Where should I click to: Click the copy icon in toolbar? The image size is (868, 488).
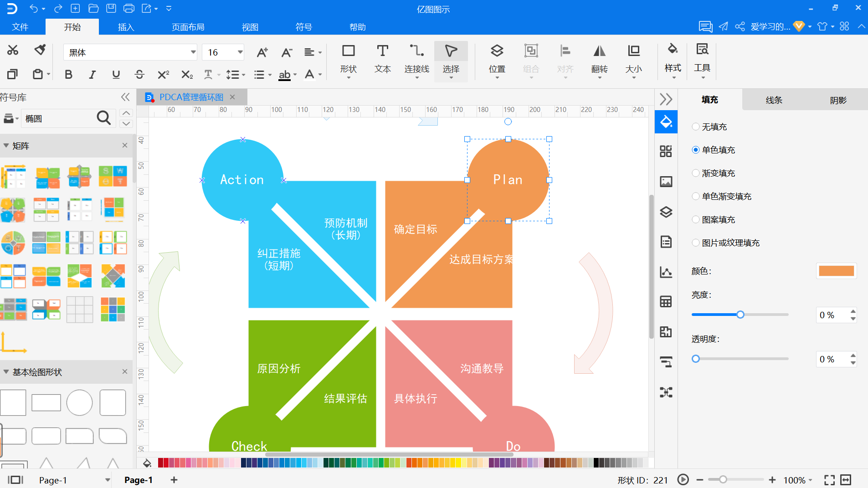point(12,74)
